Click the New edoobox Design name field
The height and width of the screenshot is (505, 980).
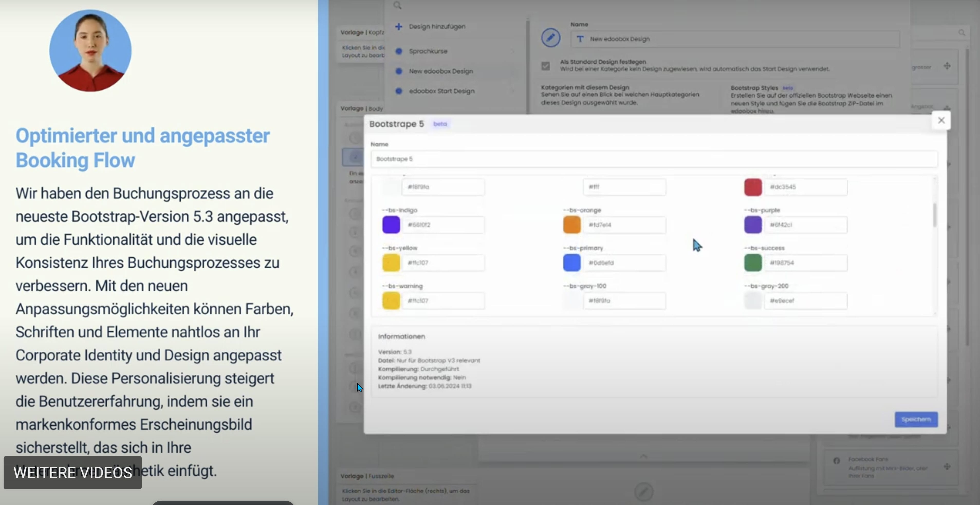coord(735,39)
